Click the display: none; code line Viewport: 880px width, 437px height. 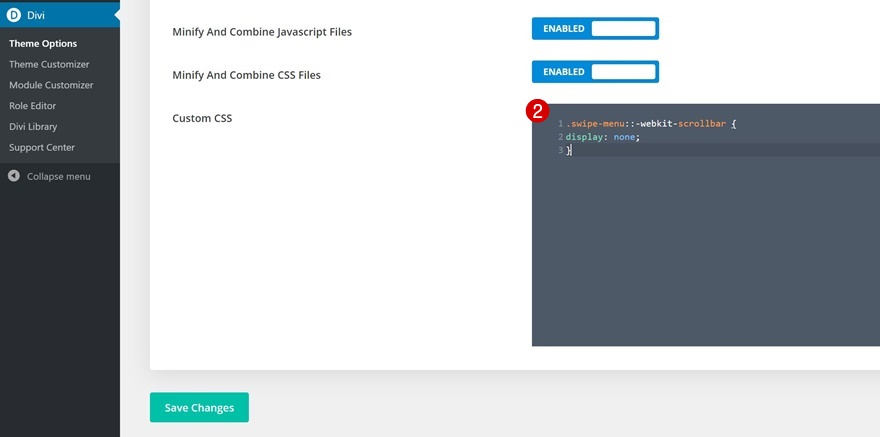pos(603,137)
